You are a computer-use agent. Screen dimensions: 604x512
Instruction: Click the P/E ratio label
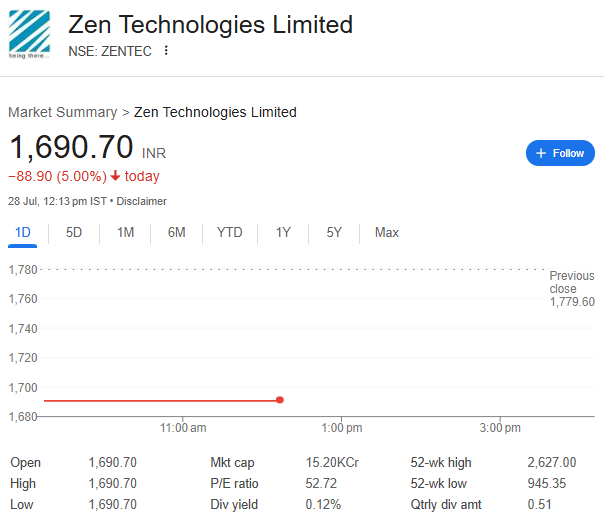tap(234, 483)
